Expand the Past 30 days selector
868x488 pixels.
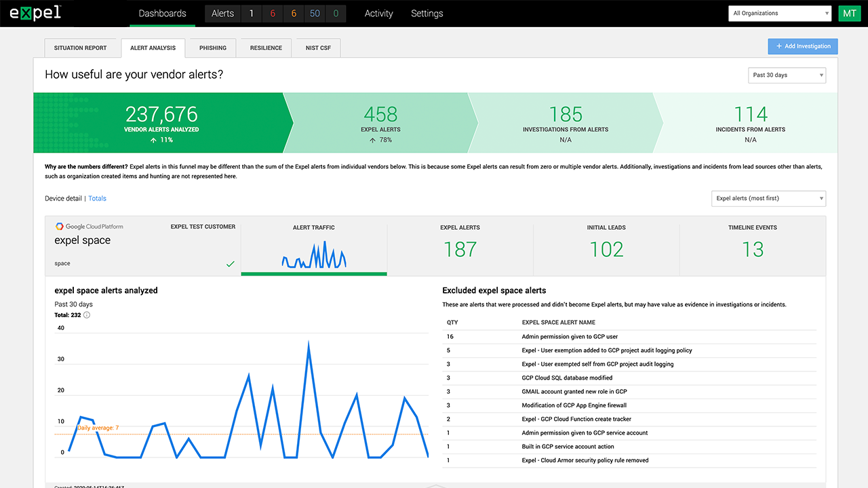pyautogui.click(x=787, y=75)
